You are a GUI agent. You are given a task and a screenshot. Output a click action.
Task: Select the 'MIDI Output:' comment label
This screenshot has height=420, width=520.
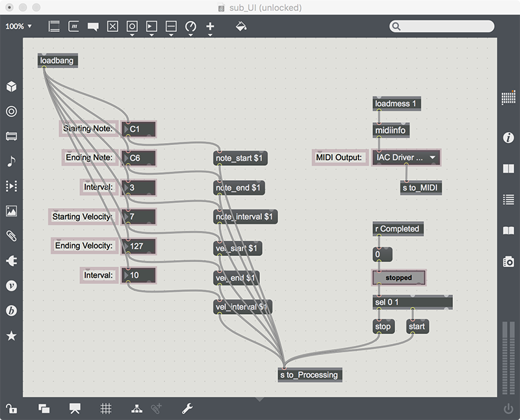coord(340,157)
